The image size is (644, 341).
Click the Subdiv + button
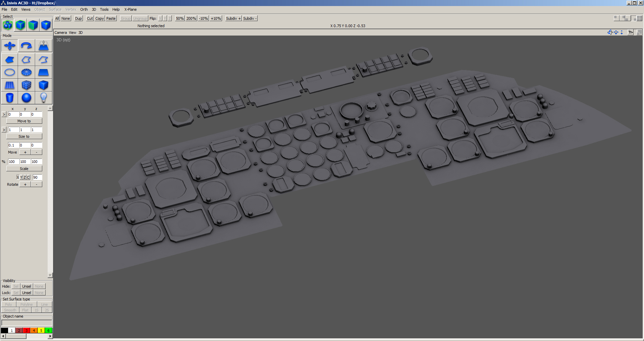tap(233, 18)
